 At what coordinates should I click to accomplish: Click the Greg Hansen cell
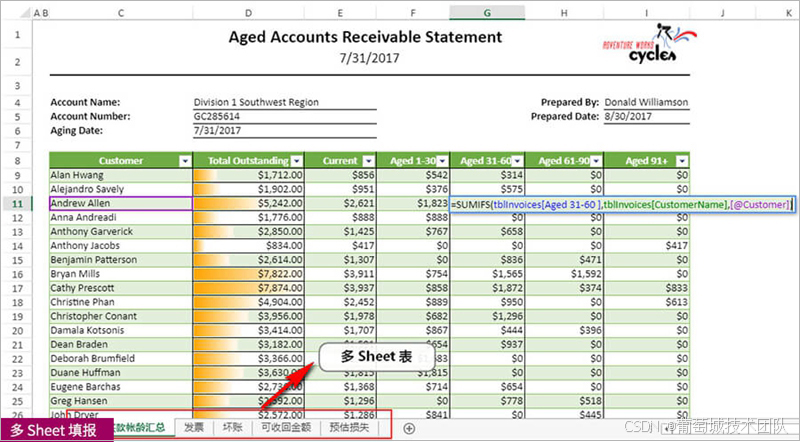(121, 401)
